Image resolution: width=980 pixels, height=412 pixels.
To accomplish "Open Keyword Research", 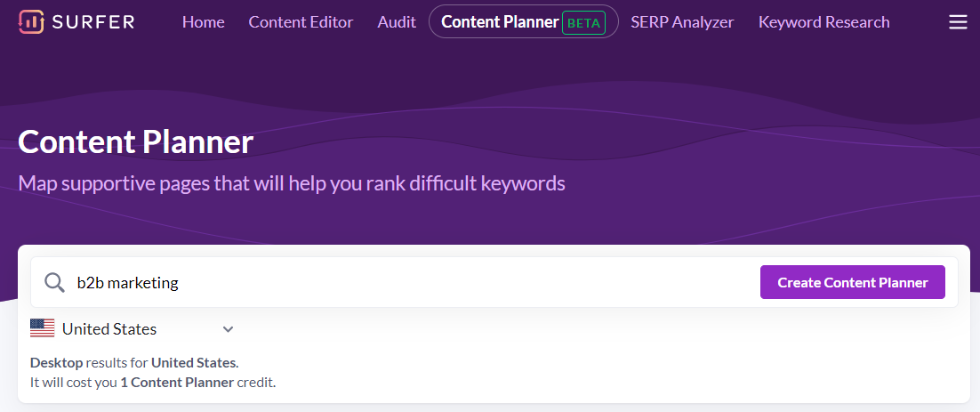I will point(823,22).
